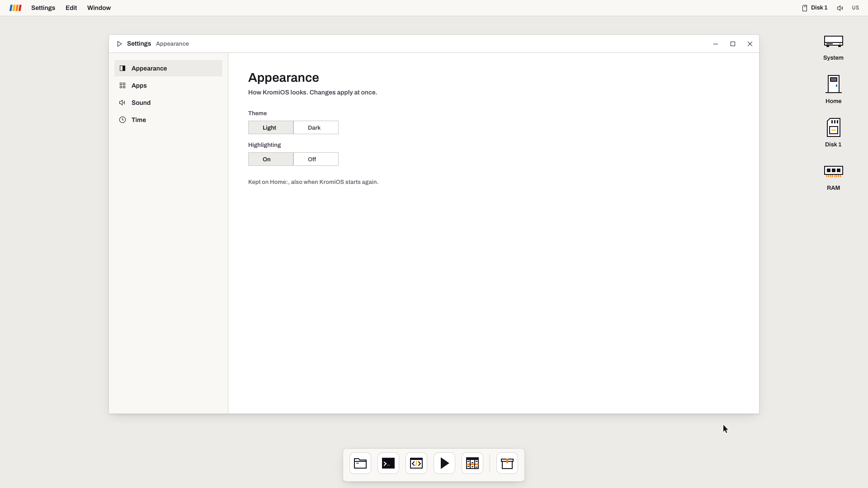The width and height of the screenshot is (868, 488).
Task: Open the Time section in the sidebar
Action: (x=168, y=120)
